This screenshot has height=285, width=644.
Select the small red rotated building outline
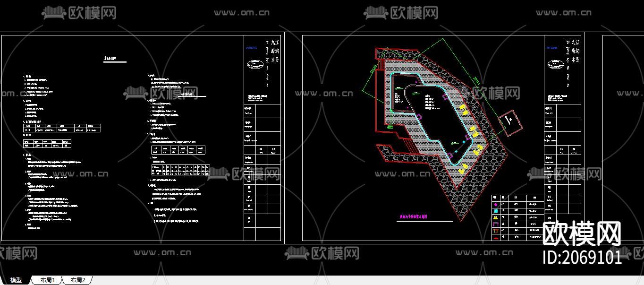[511, 123]
